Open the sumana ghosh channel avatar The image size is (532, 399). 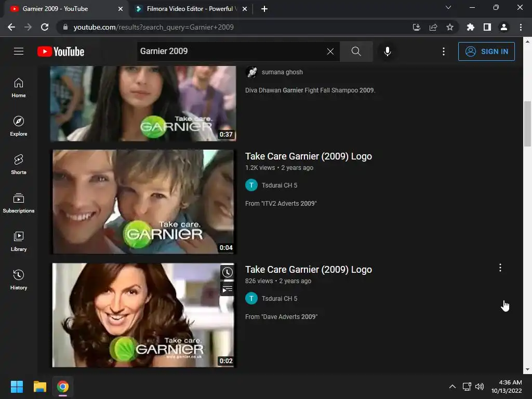pos(251,72)
